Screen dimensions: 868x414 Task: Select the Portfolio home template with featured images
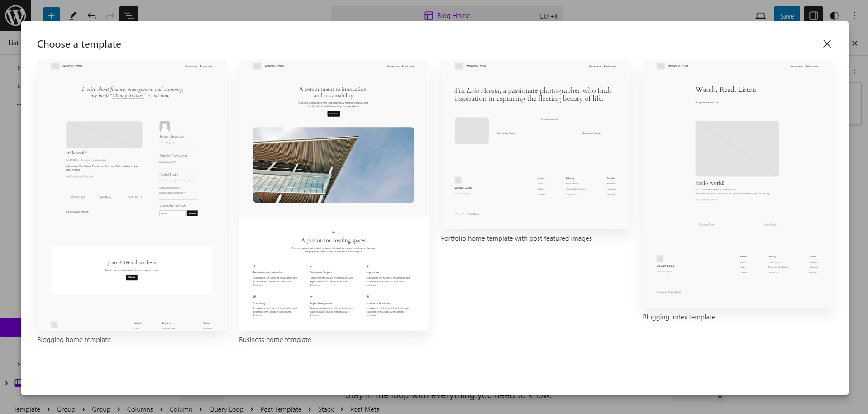tap(535, 146)
